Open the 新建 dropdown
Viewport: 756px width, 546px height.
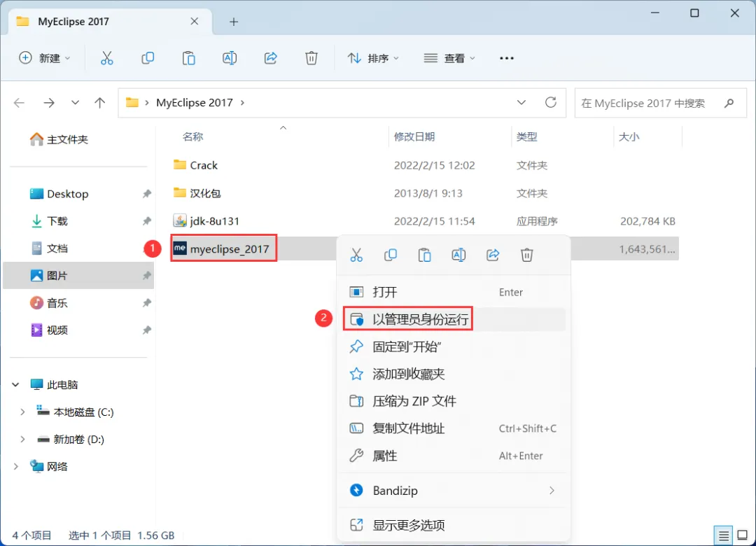[x=44, y=58]
